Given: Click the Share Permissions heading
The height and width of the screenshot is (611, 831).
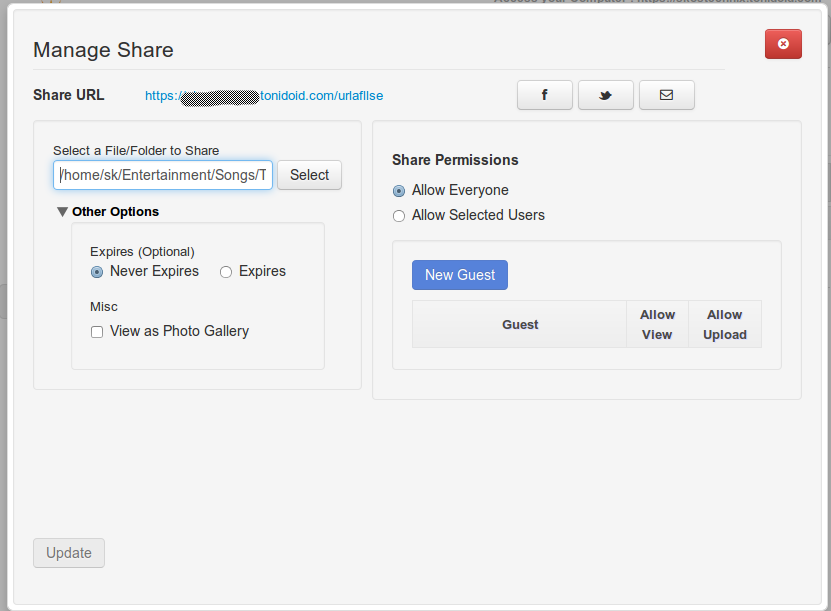Looking at the screenshot, I should [455, 160].
